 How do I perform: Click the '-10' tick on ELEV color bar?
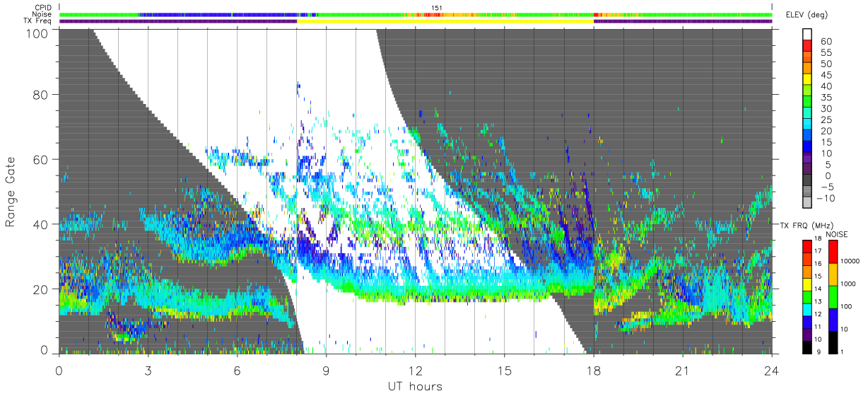(827, 199)
